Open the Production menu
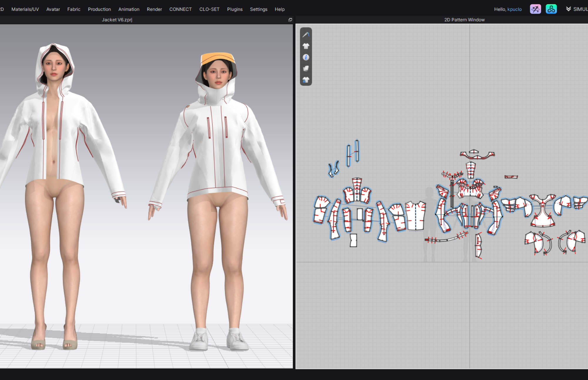588x380 pixels. (x=99, y=9)
